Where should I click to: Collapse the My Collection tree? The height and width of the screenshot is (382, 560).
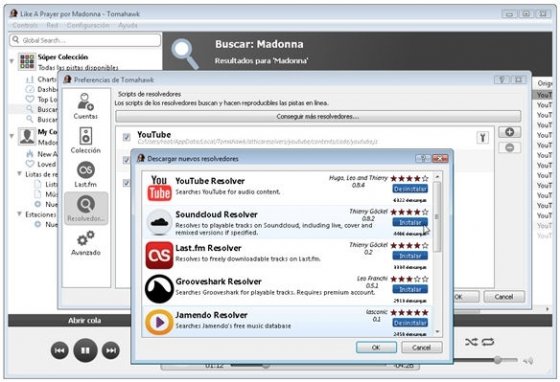click(x=12, y=136)
